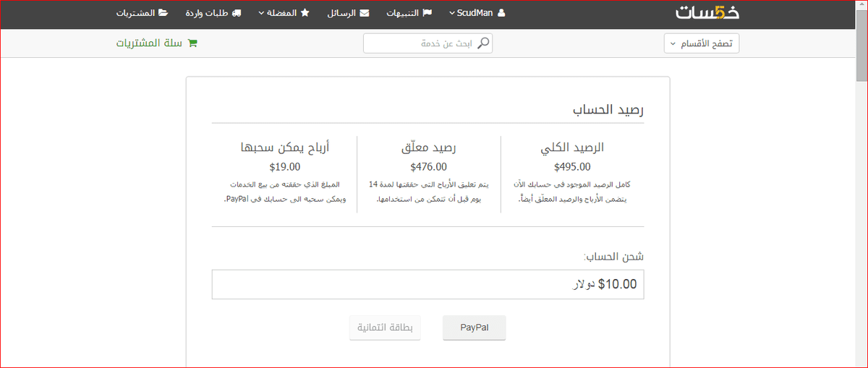Open سلة المشتريات shopping cart link
This screenshot has width=868, height=368.
coord(156,43)
